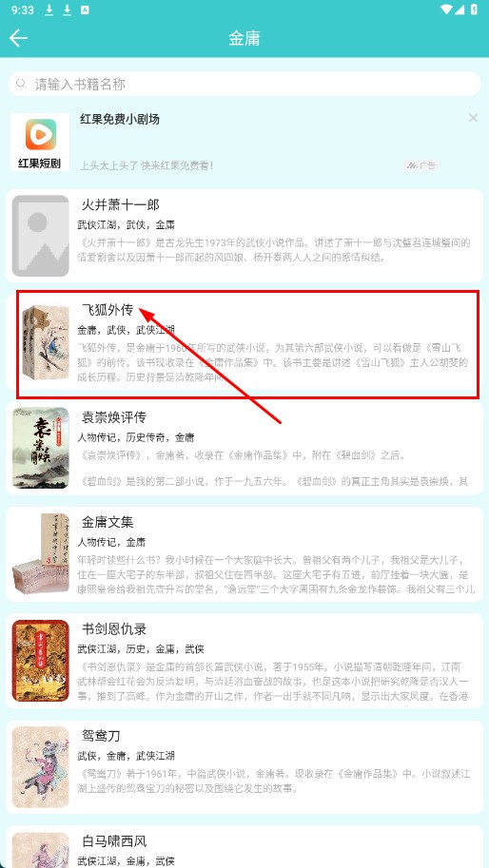Image resolution: width=489 pixels, height=868 pixels.
Task: Click the search magnifier icon
Action: (22, 84)
